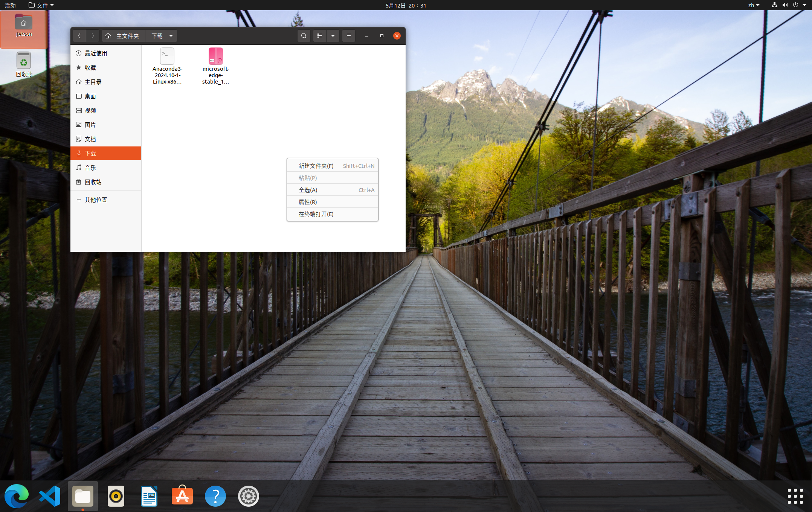Launch Microsoft Edge from the dock

17,496
